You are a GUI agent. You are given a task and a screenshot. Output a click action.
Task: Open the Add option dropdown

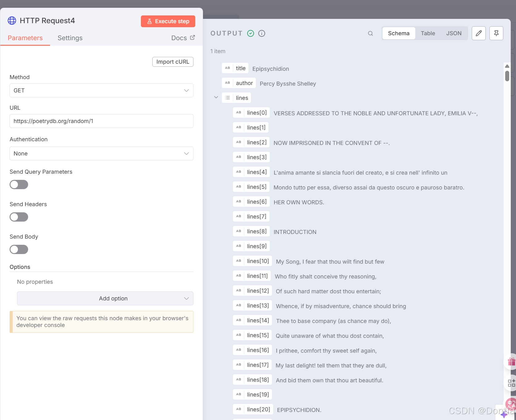(105, 299)
